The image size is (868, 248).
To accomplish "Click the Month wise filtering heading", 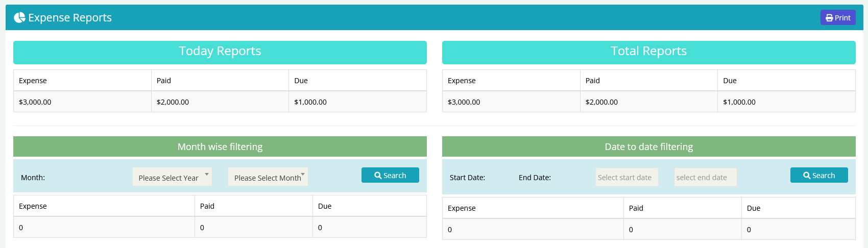I will click(220, 147).
